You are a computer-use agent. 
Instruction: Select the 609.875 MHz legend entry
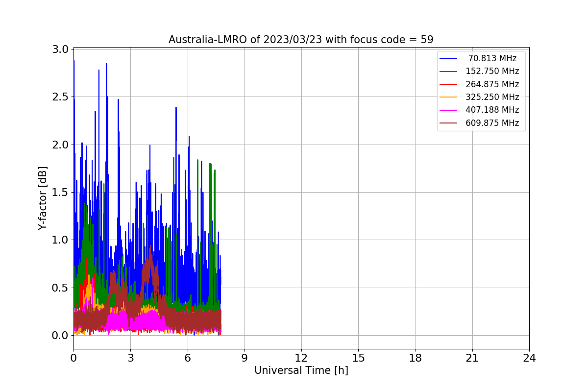pyautogui.click(x=479, y=123)
